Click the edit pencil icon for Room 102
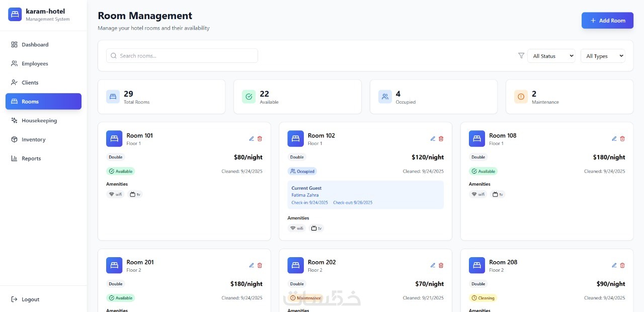Screen dimensions: 644x312 (433, 139)
